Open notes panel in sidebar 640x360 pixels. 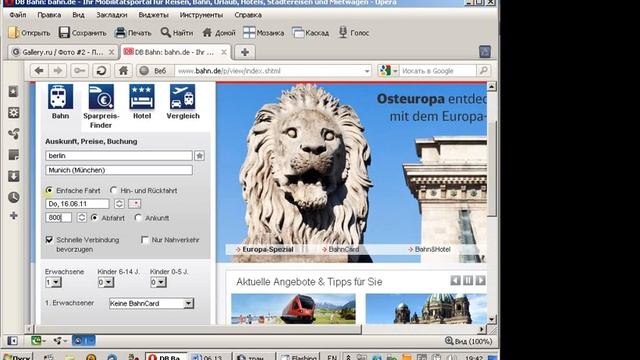pos(13,155)
